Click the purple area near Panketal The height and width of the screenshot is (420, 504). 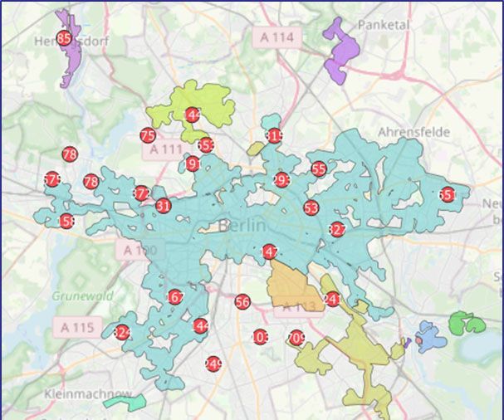point(342,51)
